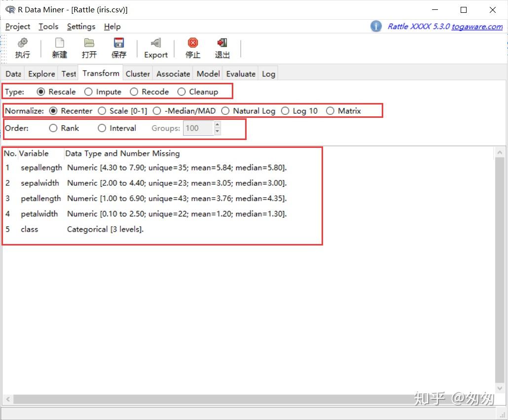Viewport: 508px width, 420px height.
Task: Click the Export toolbar icon
Action: [x=156, y=43]
